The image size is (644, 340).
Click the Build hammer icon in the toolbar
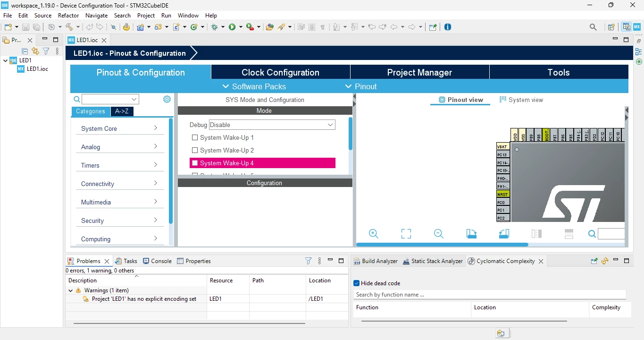click(x=69, y=27)
